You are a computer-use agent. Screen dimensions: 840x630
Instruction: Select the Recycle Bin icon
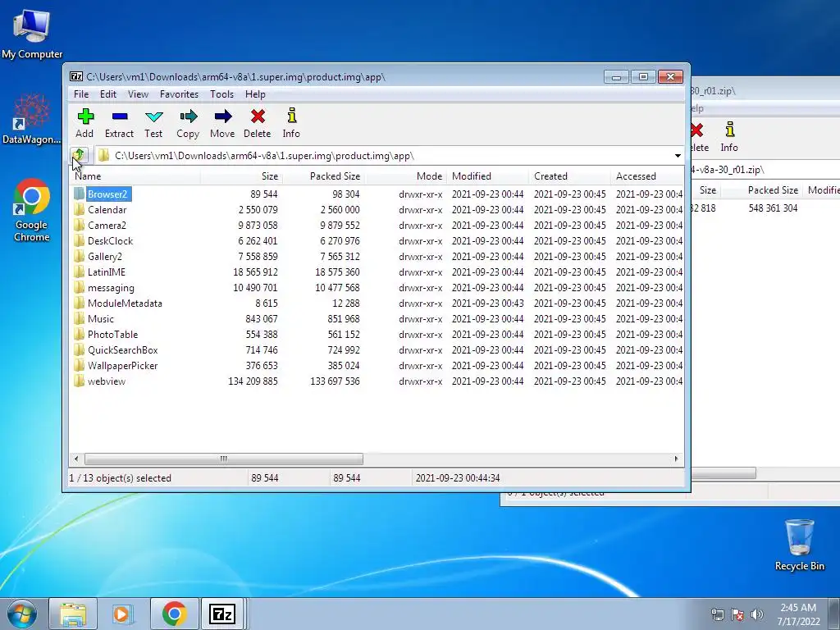[x=799, y=546]
